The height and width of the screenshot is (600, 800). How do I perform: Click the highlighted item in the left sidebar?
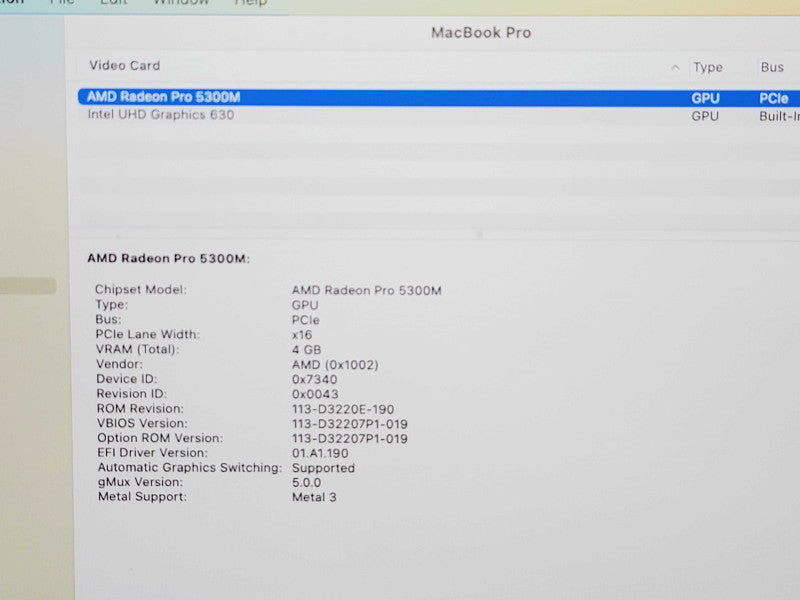pyautogui.click(x=28, y=286)
